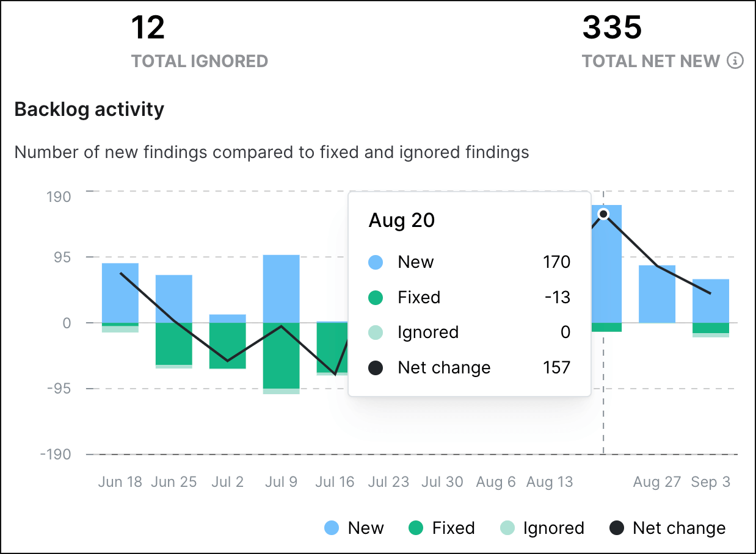
Task: Click the blue New dot inside the tooltip
Action: pos(377,262)
